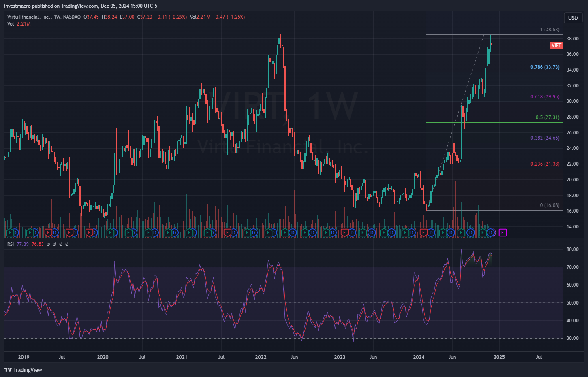Viewport: 588px width, 377px height.
Task: Click 14.00 on the price axis
Action: tap(572, 227)
